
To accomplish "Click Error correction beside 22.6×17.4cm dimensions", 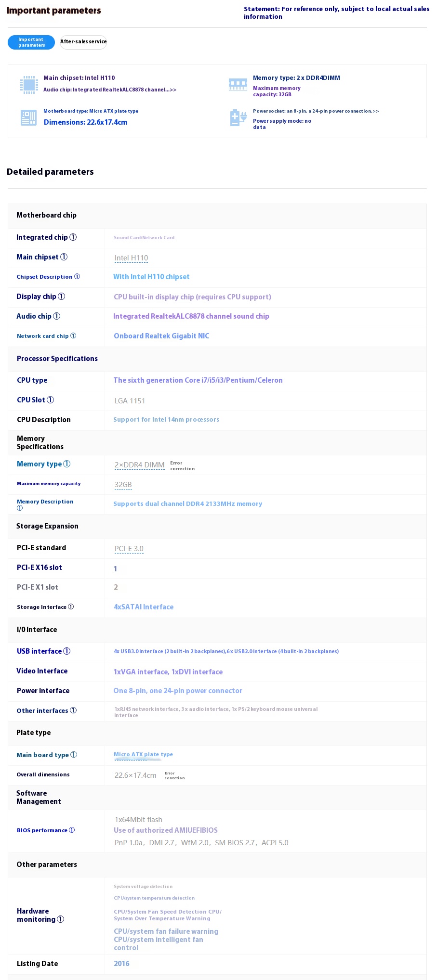I will coord(175,775).
